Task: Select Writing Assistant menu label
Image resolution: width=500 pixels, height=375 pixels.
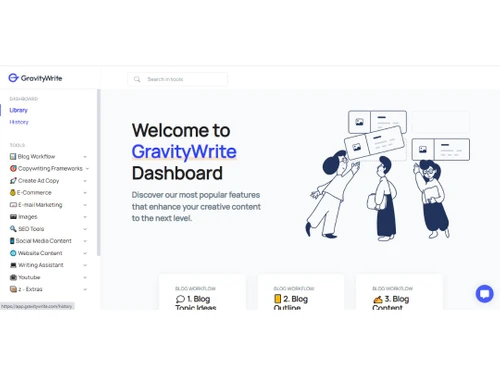Action: pos(41,265)
